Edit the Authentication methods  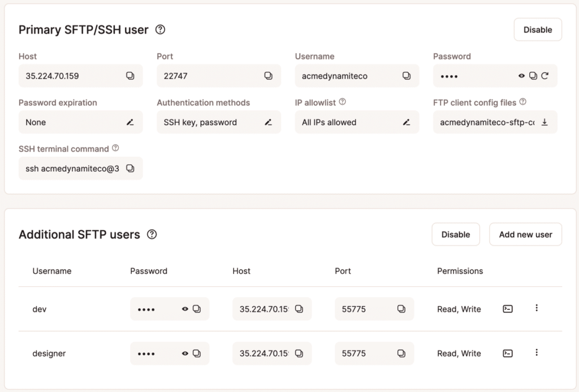coord(269,122)
